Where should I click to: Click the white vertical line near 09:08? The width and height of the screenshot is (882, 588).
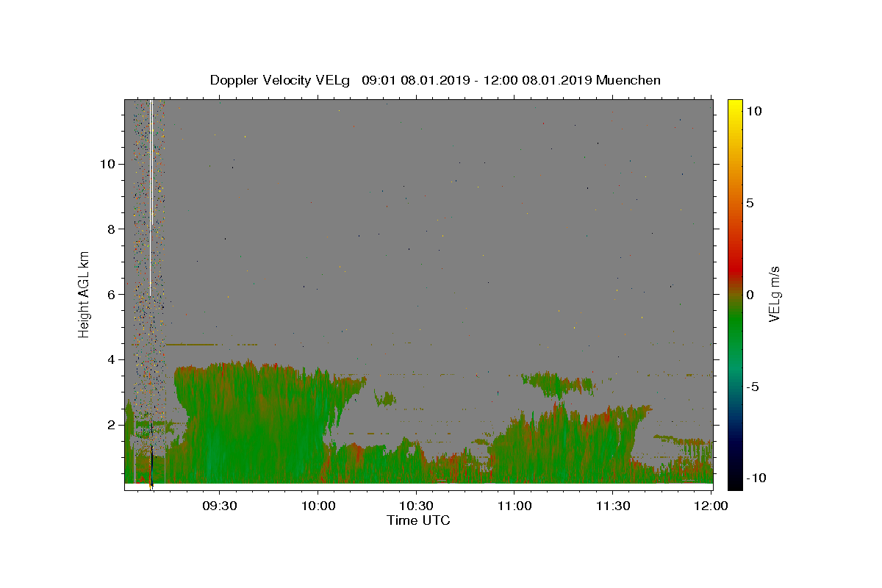(x=151, y=198)
